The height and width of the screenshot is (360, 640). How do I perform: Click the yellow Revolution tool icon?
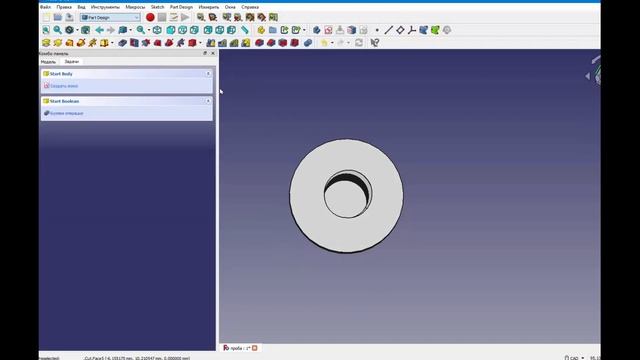pyautogui.click(x=58, y=42)
